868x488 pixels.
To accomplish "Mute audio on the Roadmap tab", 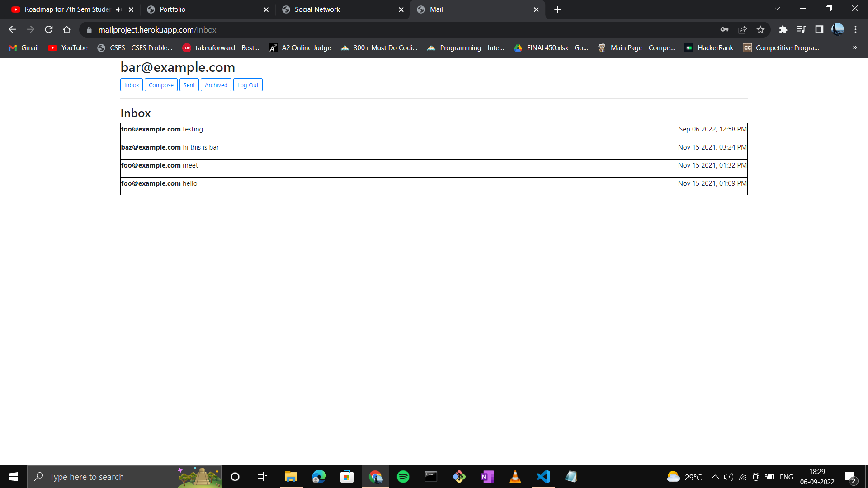I will pyautogui.click(x=118, y=9).
